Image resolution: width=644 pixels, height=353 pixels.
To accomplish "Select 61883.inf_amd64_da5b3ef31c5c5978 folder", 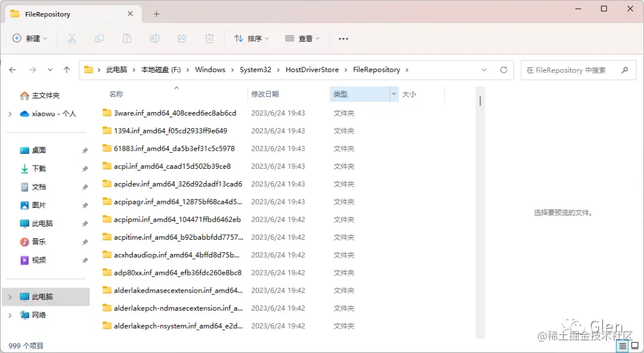I will [x=174, y=148].
